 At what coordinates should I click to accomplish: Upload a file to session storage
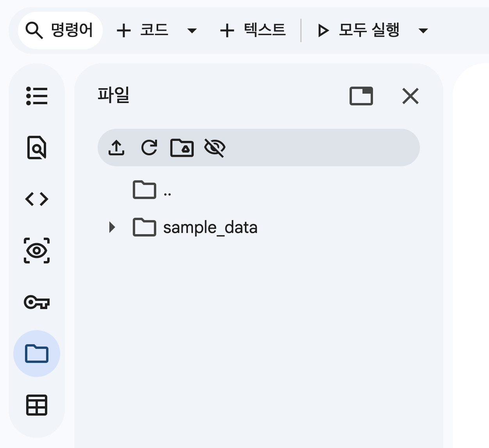(116, 148)
